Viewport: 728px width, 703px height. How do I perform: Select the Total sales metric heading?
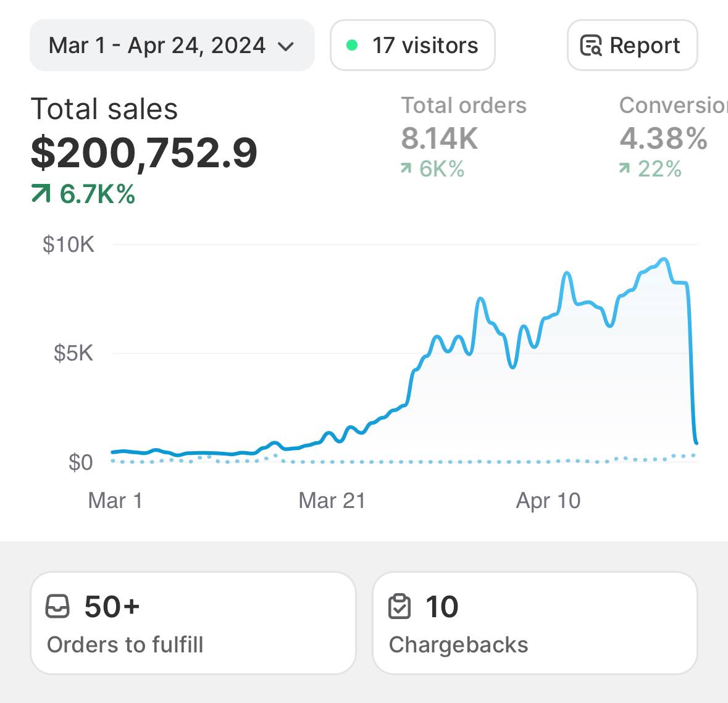tap(104, 109)
